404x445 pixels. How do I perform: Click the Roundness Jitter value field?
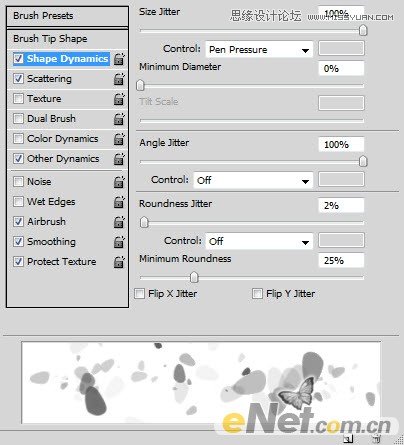click(341, 205)
